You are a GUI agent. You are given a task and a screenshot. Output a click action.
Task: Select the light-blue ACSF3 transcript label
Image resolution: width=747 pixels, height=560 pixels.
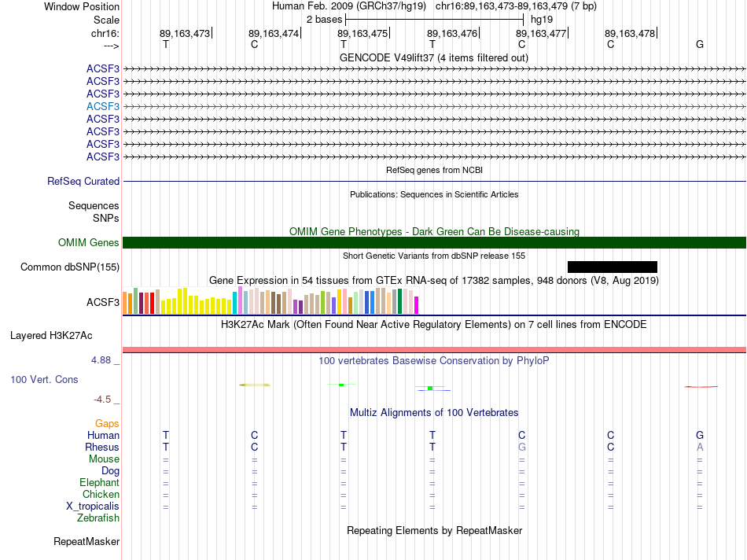point(103,106)
